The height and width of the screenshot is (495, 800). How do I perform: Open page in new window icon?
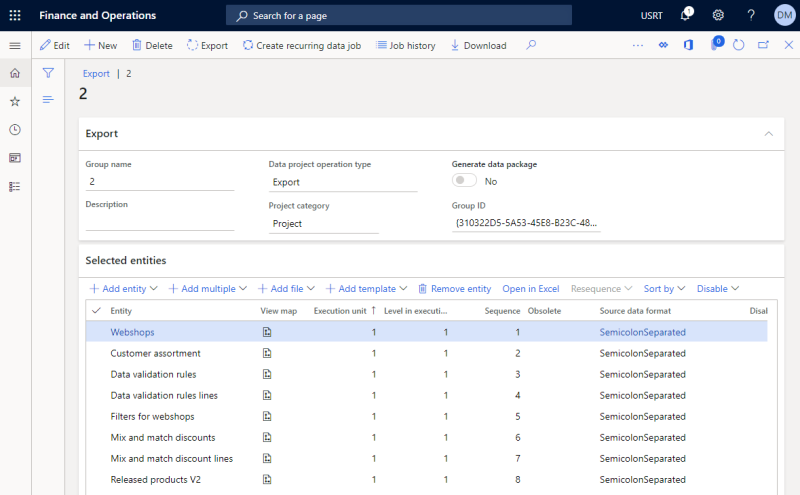763,45
